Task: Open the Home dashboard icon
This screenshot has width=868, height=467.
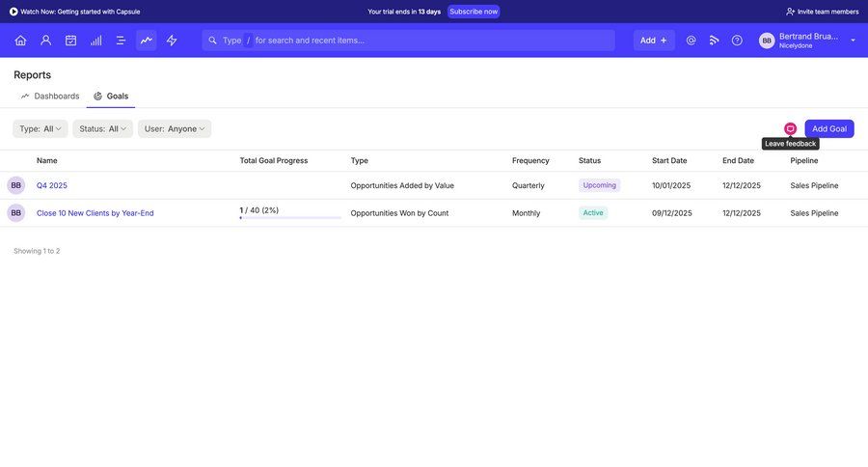Action: (x=20, y=41)
